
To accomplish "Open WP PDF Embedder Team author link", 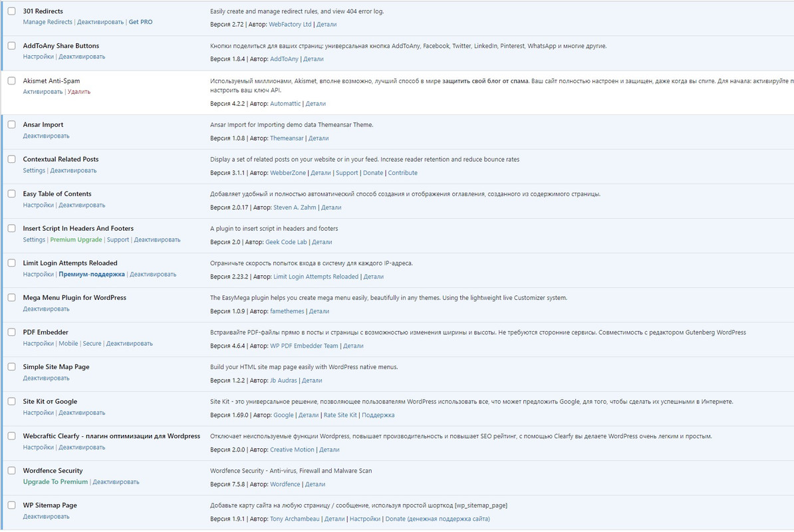I will tap(304, 346).
